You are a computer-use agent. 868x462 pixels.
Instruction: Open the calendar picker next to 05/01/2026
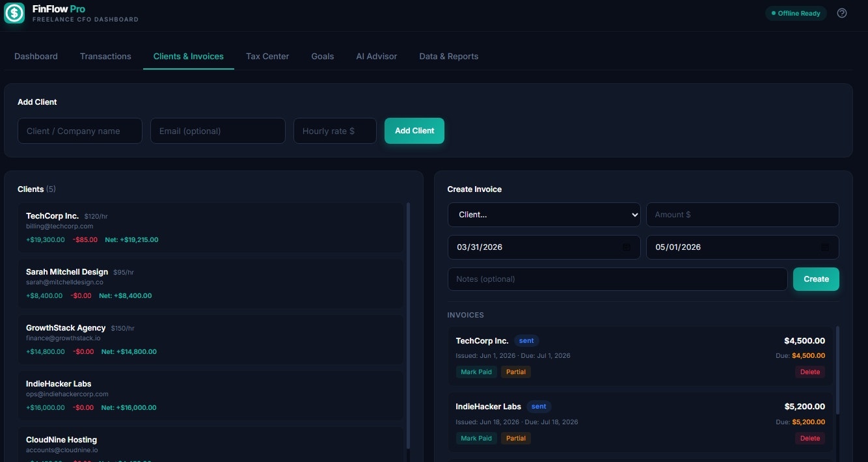click(824, 247)
